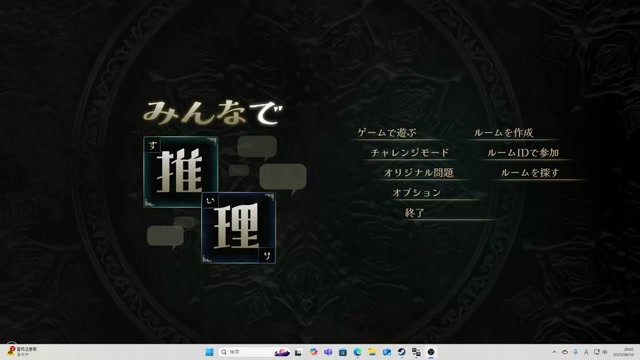Open the volume speaker tray icon
Screen dimensions: 640x360
click(x=604, y=352)
